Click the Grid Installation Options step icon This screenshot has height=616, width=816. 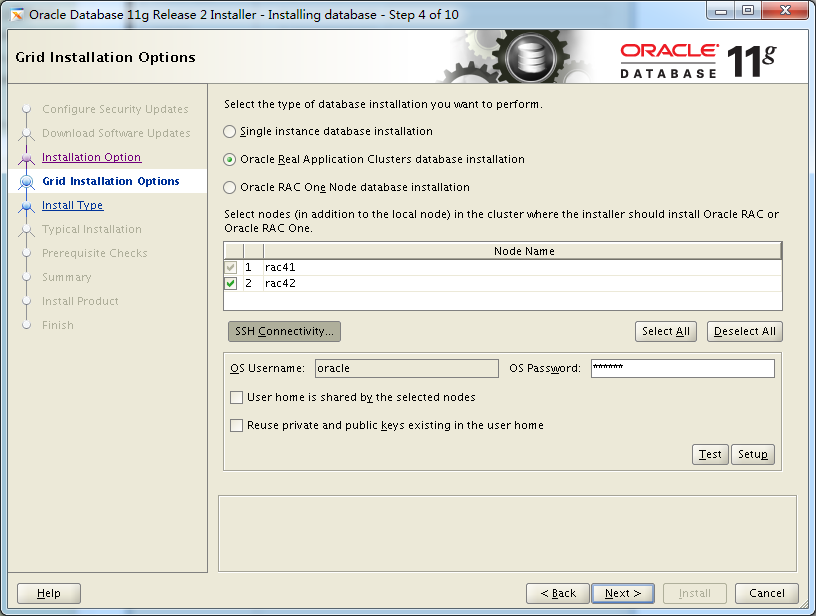pyautogui.click(x=27, y=182)
